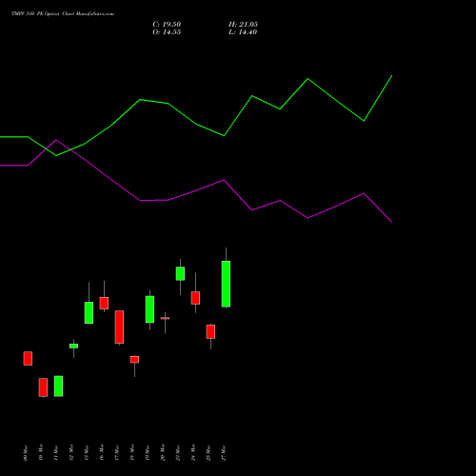Image resolution: width=476 pixels, height=476 pixels.
Task: Select the long red candle above 17 Mar
Action: [119, 327]
